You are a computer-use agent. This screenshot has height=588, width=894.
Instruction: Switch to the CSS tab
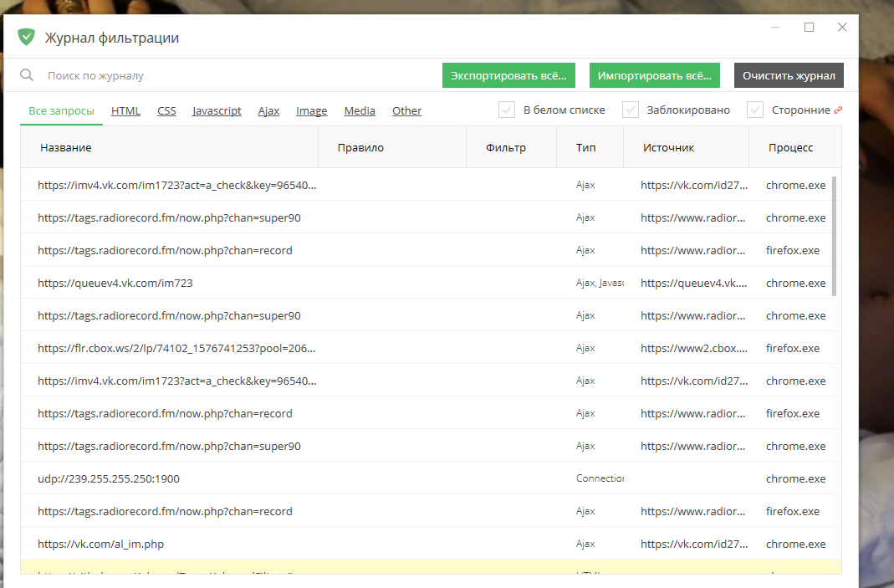click(x=166, y=110)
